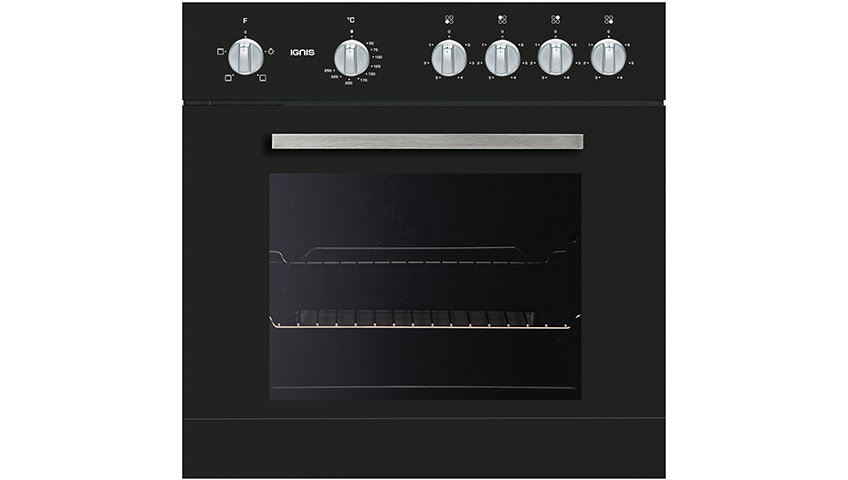This screenshot has width=848, height=480.
Task: Click the temperature knob under °C
Action: (352, 58)
